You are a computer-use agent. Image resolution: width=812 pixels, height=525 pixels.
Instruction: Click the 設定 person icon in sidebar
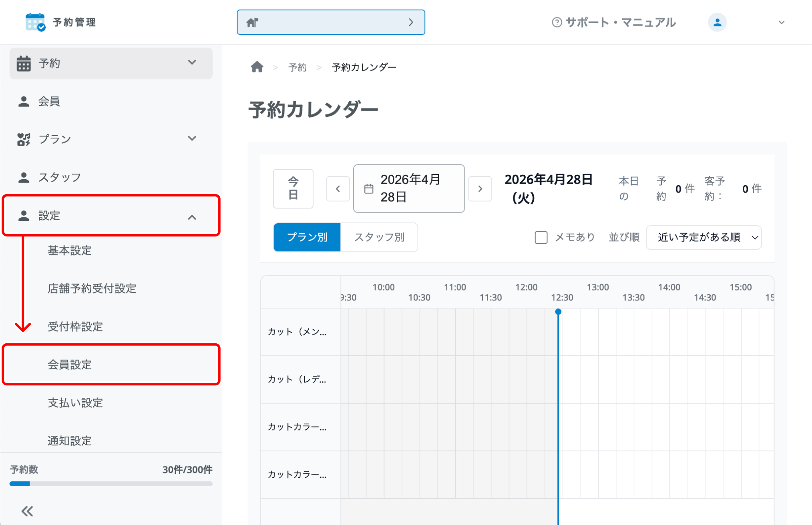[24, 216]
